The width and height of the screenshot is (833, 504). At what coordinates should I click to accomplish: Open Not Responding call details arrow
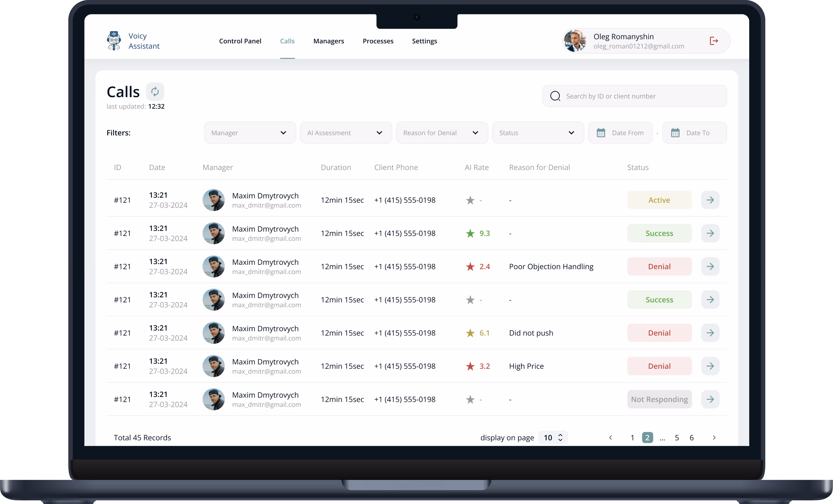click(x=710, y=399)
